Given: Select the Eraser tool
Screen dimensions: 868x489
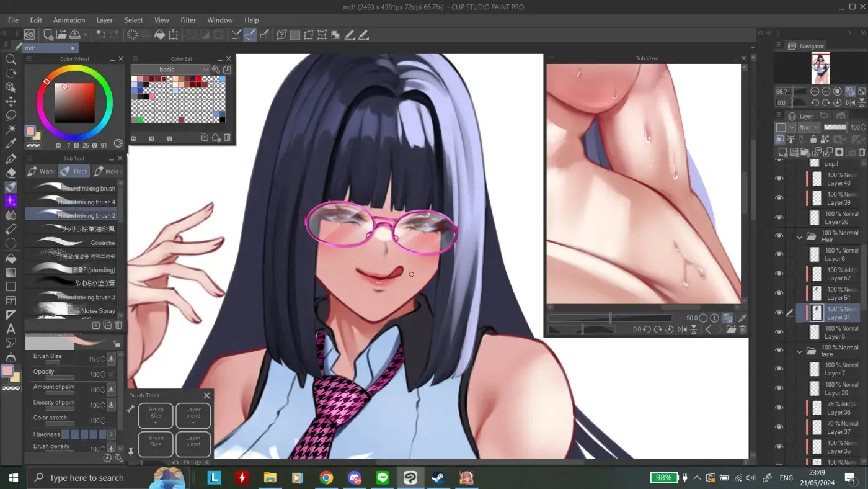Looking at the screenshot, I should coord(11,173).
